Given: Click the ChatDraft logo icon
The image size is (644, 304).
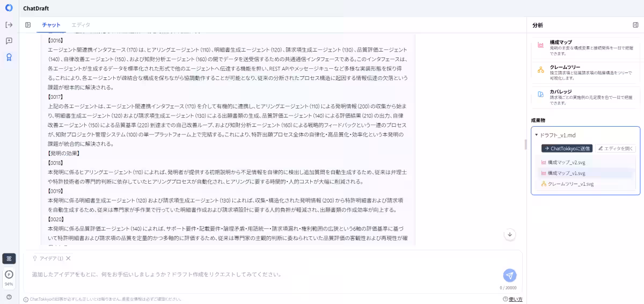Looking at the screenshot, I should tap(9, 8).
